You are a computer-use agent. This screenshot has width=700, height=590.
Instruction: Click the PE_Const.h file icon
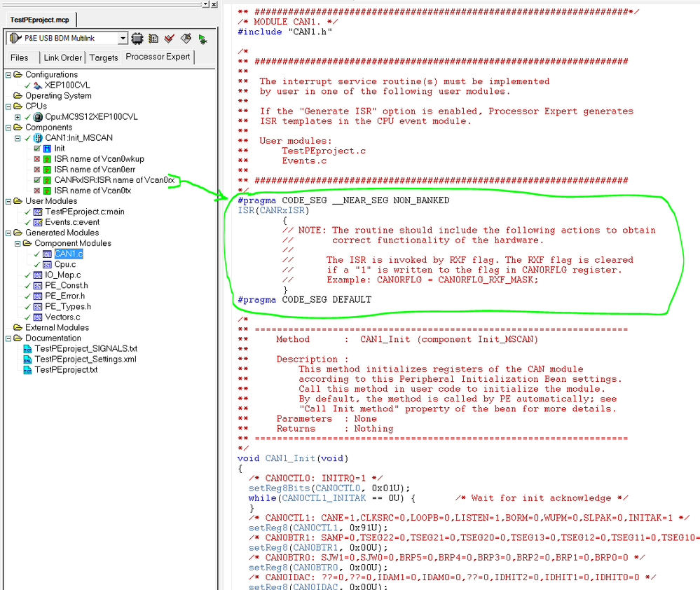pyautogui.click(x=38, y=286)
